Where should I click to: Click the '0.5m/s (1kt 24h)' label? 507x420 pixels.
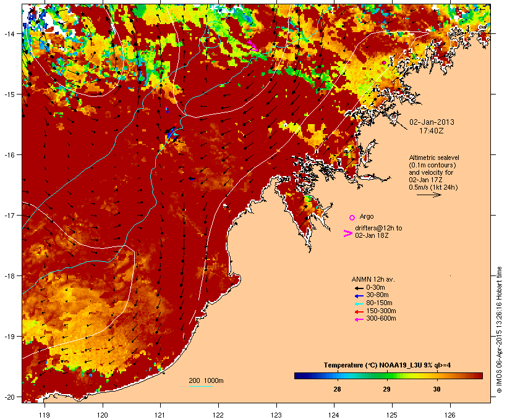(x=433, y=187)
